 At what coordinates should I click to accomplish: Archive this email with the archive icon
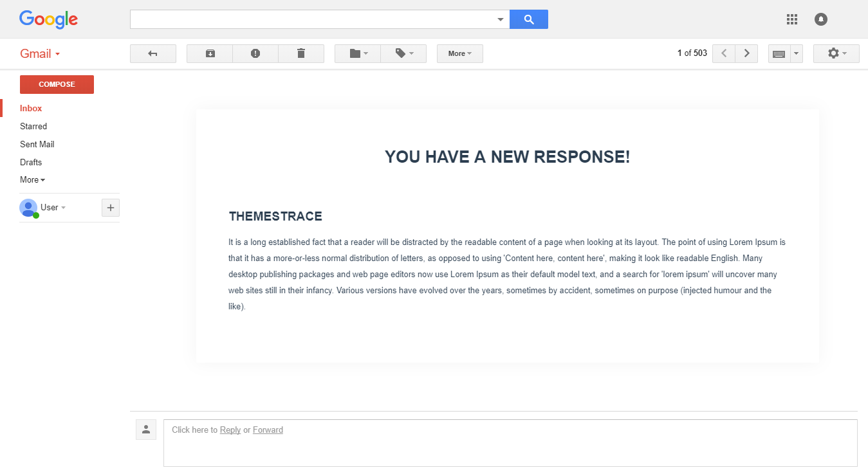click(210, 53)
